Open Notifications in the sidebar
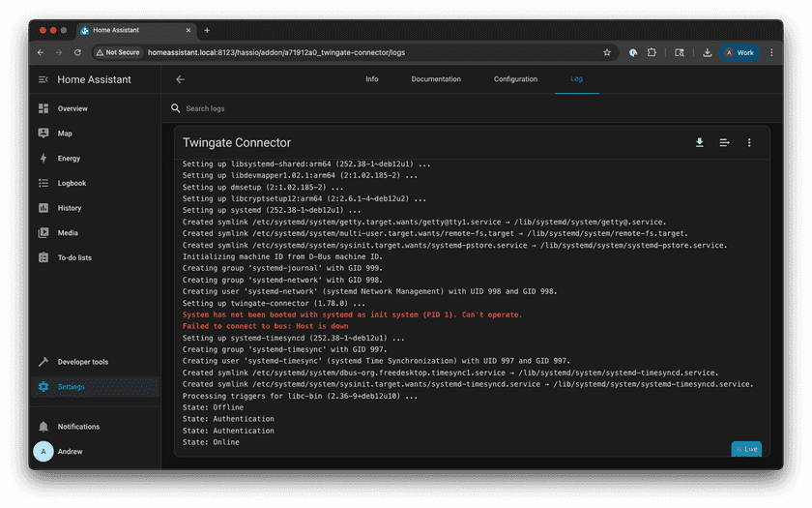 click(x=77, y=427)
